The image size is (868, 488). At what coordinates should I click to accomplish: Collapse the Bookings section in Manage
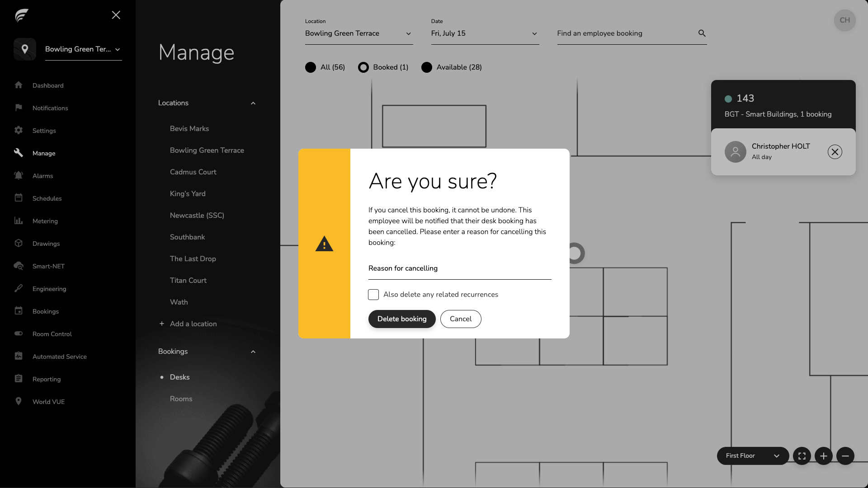[x=253, y=352]
